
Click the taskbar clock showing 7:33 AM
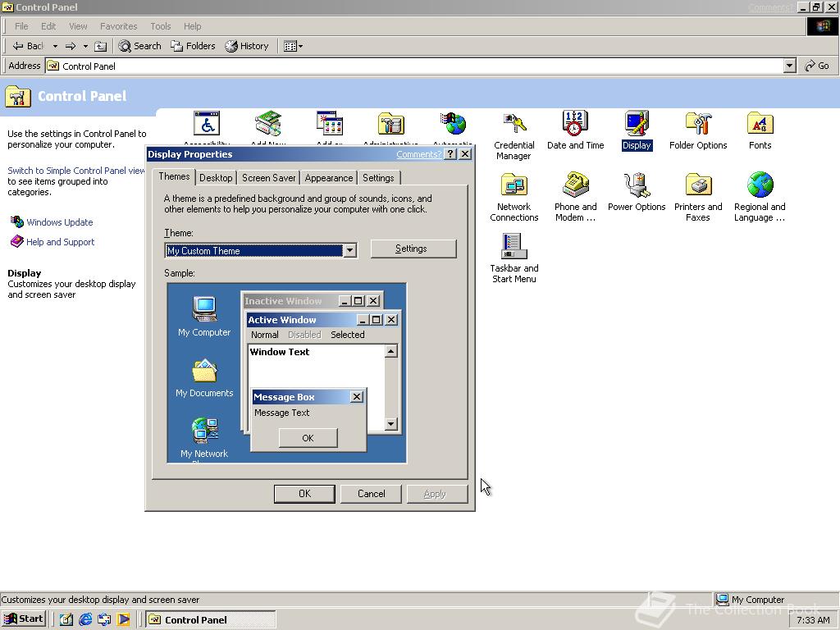(813, 620)
